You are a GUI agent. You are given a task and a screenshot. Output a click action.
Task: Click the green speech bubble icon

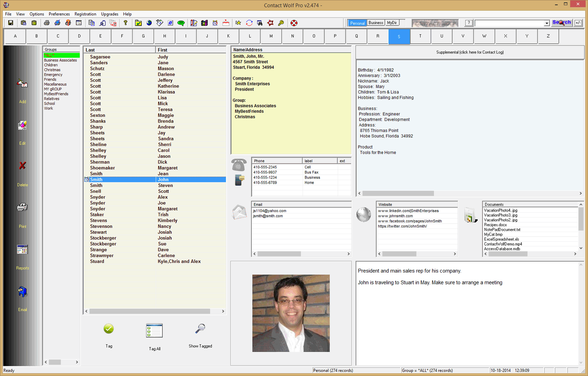coord(181,23)
